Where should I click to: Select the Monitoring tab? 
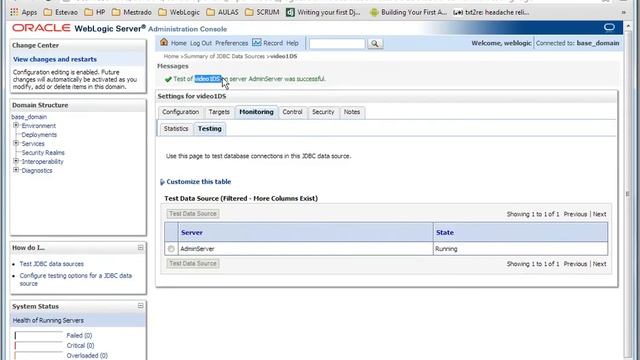click(x=256, y=112)
